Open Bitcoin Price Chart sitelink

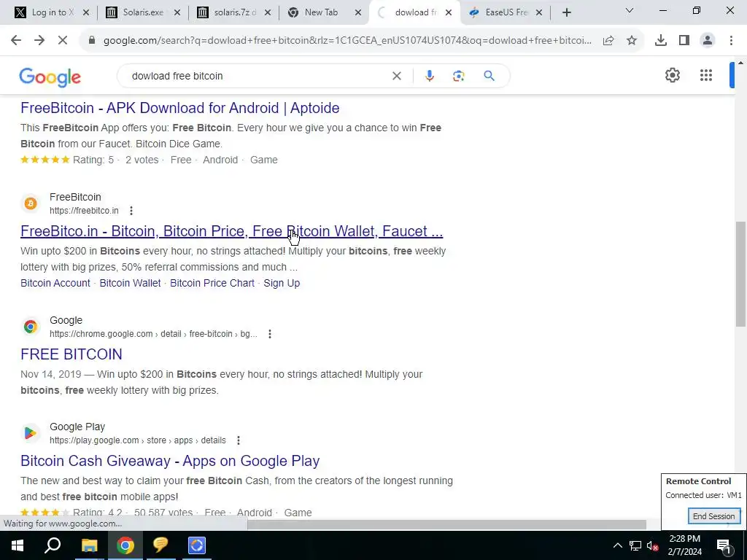click(x=212, y=283)
